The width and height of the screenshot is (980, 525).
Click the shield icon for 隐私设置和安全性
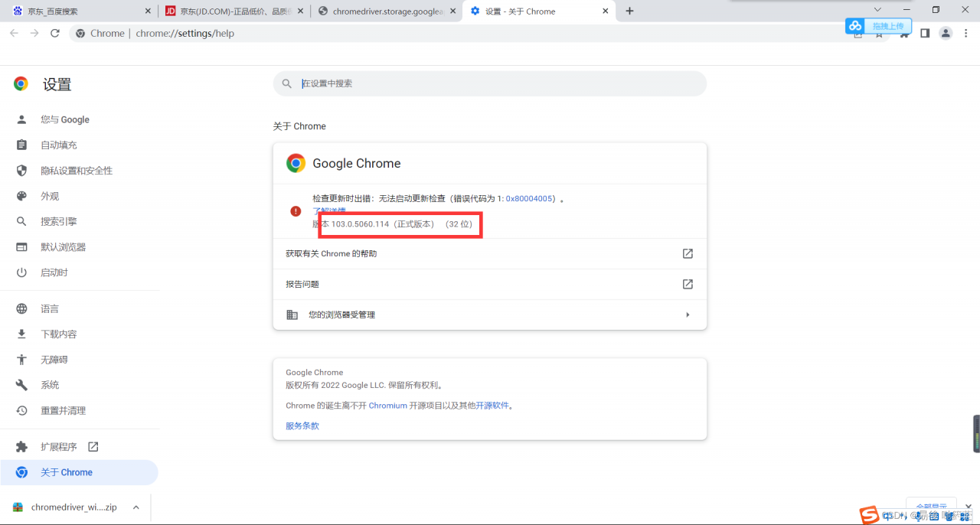pyautogui.click(x=22, y=171)
